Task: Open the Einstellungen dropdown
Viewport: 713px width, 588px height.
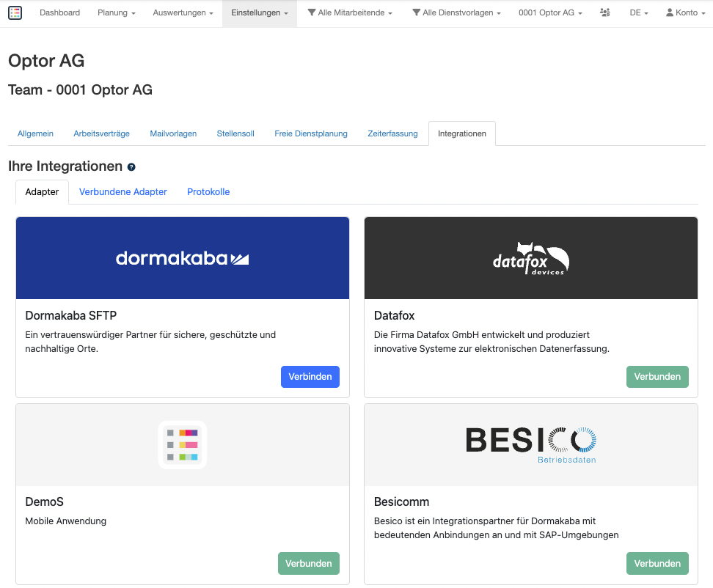Action: click(260, 12)
